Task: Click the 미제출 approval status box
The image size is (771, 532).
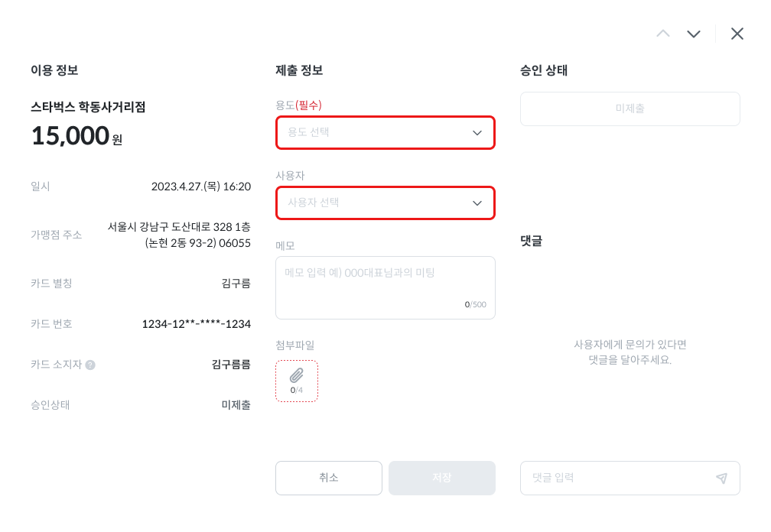Action: (x=629, y=109)
